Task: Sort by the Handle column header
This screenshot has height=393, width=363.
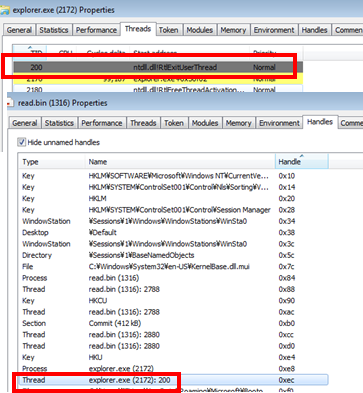Action: tap(302, 162)
